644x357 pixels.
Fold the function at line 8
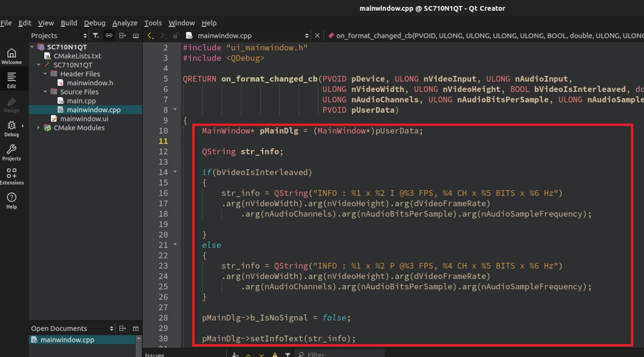[175, 110]
